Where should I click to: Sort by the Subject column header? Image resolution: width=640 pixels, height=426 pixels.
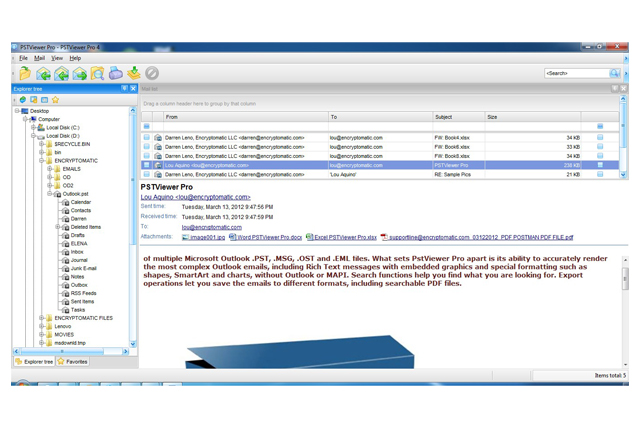[459, 117]
